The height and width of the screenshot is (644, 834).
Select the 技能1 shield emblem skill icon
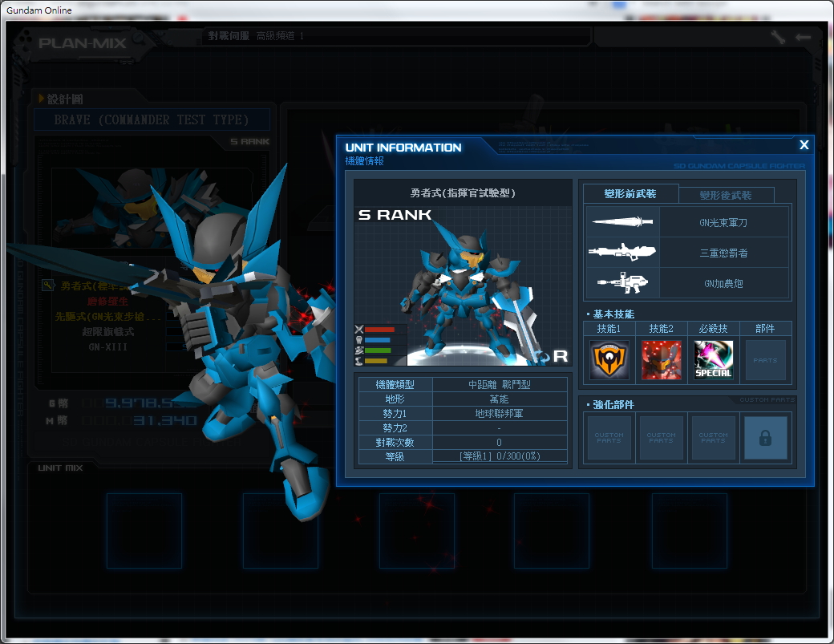[609, 360]
